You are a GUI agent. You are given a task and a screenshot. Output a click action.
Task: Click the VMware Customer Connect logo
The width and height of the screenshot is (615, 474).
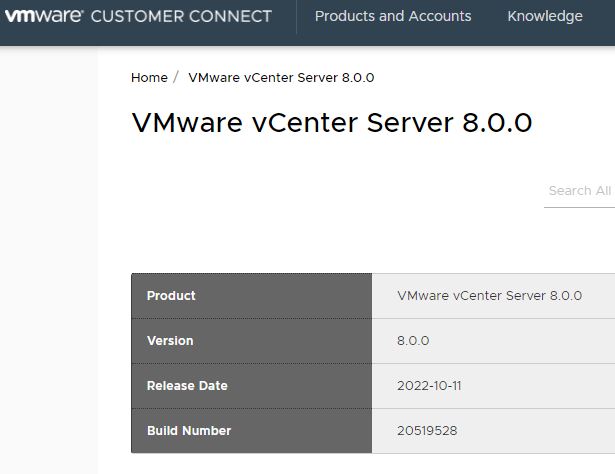click(138, 16)
